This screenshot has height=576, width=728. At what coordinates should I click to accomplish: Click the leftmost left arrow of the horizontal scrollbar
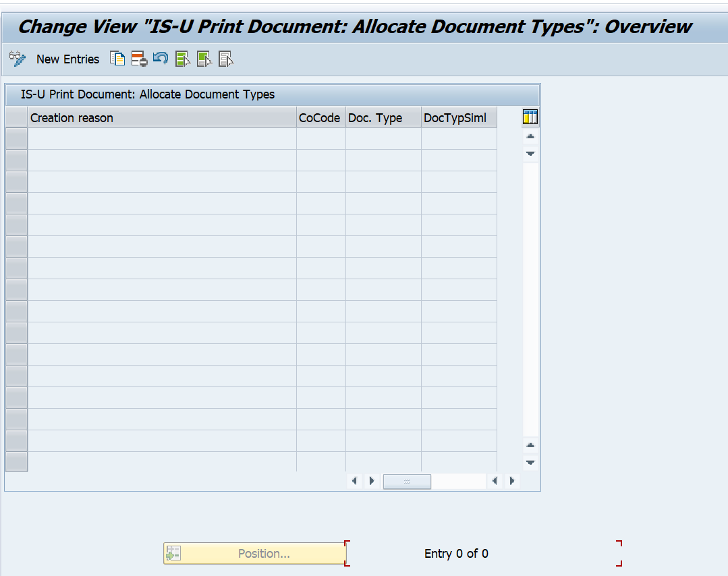[354, 481]
